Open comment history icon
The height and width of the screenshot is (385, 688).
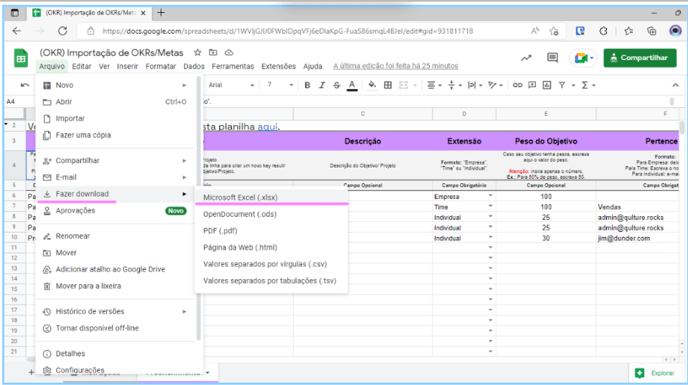[x=552, y=58]
